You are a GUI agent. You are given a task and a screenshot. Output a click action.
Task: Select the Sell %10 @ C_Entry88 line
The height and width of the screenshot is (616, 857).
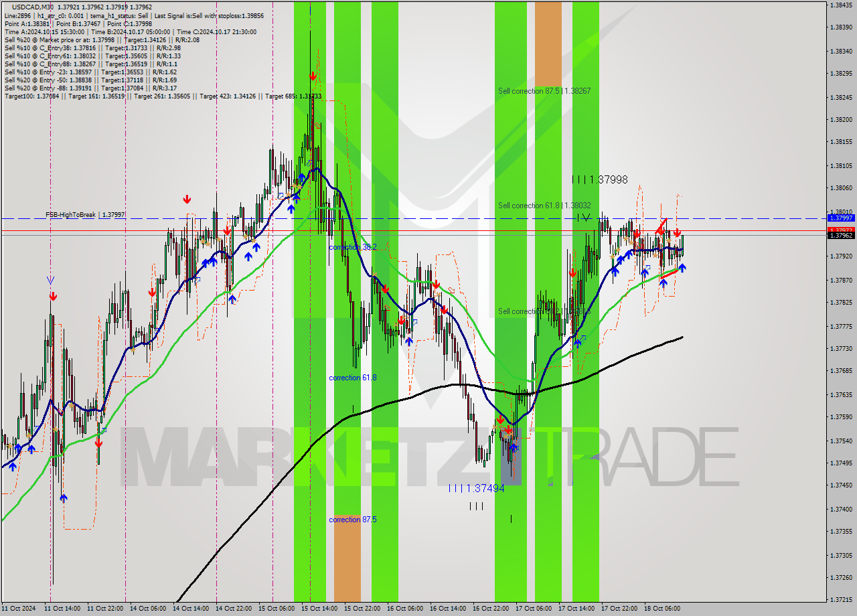point(90,64)
